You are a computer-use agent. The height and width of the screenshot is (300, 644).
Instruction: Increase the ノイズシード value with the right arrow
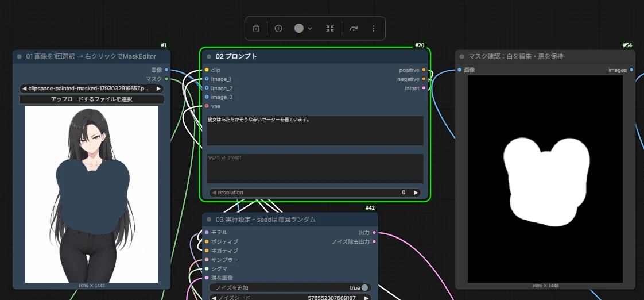tap(366, 298)
